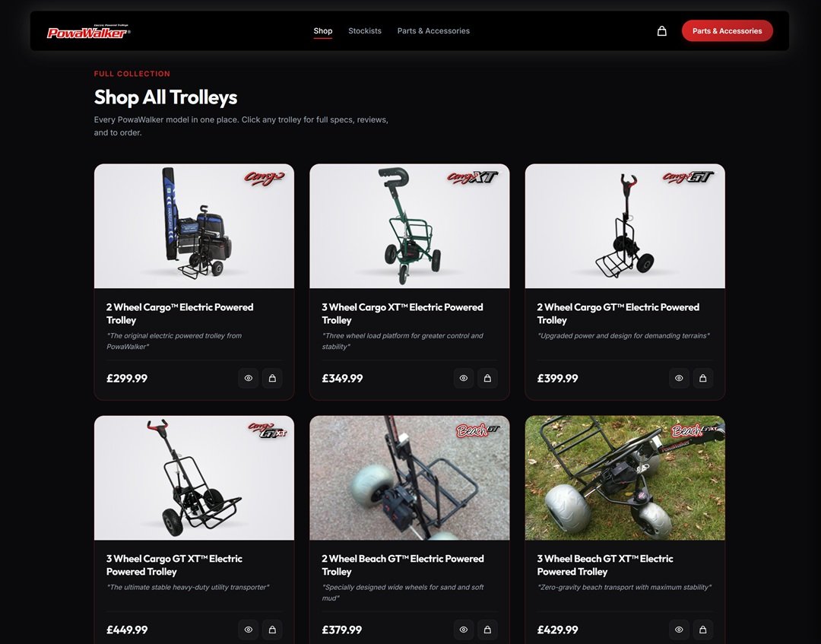Click the FULL COLLECTION label
The image size is (821, 644).
132,74
